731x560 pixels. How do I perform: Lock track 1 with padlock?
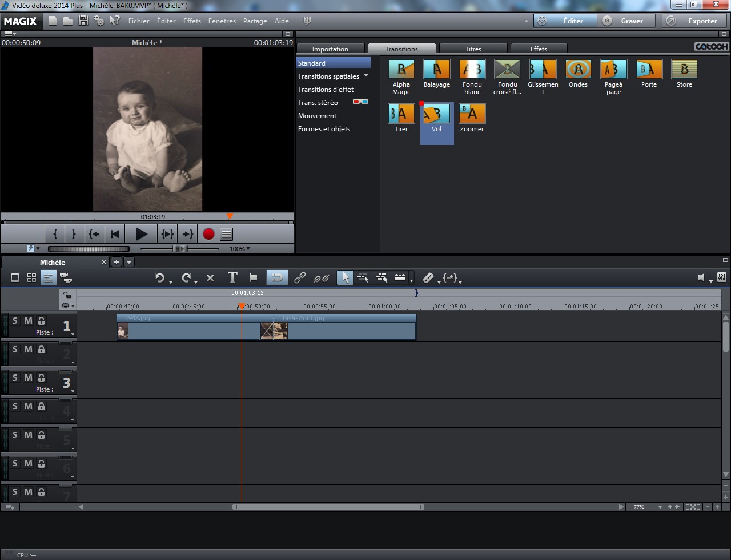click(x=41, y=321)
